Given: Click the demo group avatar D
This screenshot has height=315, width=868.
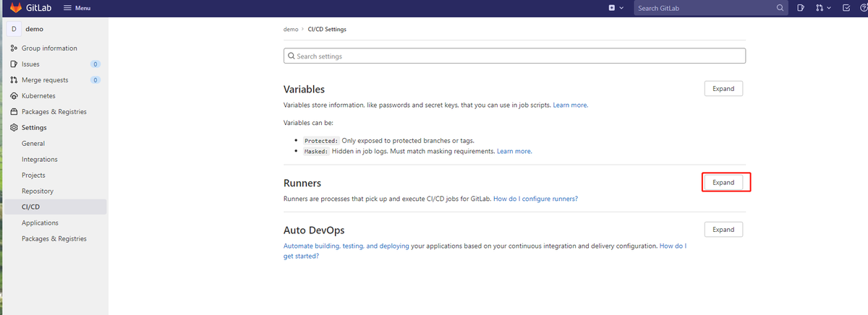Looking at the screenshot, I should pyautogui.click(x=14, y=29).
